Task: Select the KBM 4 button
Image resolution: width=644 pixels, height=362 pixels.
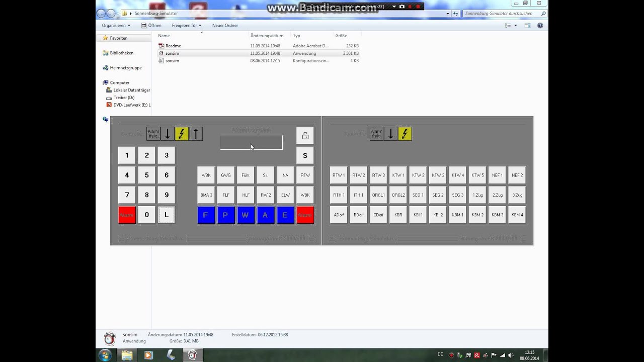Action: pos(517,215)
